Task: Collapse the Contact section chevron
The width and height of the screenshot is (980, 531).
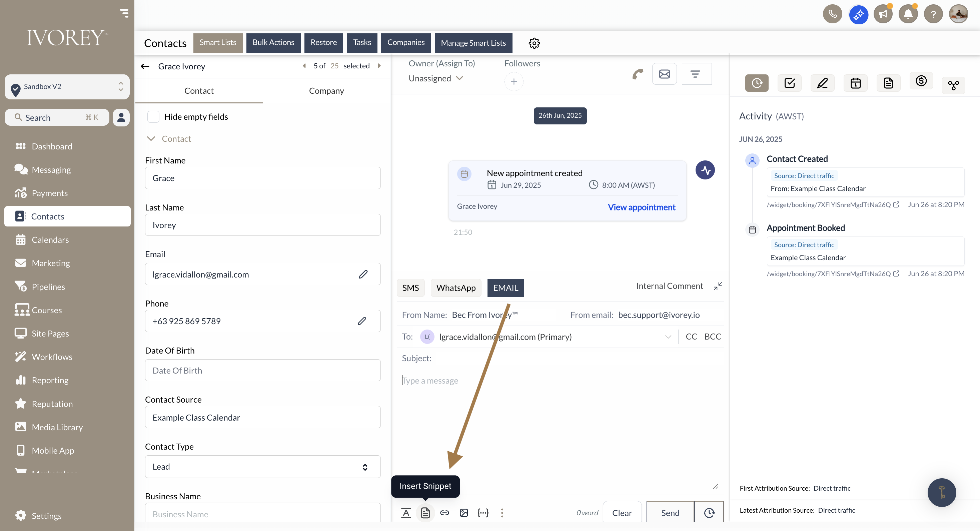Action: click(x=151, y=138)
